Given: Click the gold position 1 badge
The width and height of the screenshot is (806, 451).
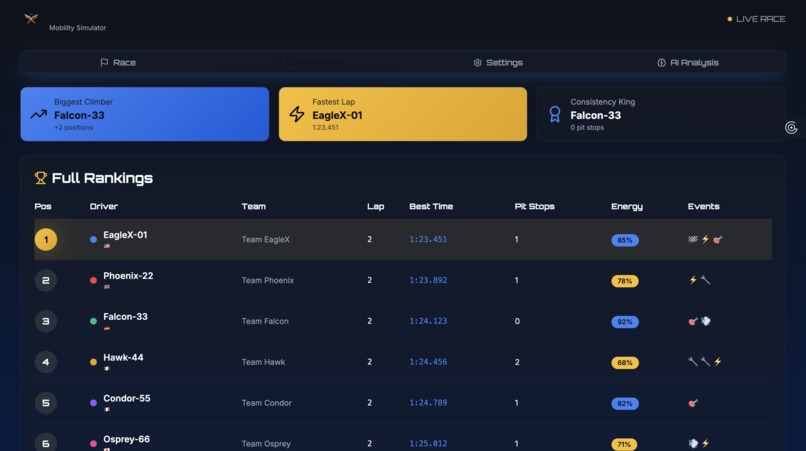Looking at the screenshot, I should point(46,240).
